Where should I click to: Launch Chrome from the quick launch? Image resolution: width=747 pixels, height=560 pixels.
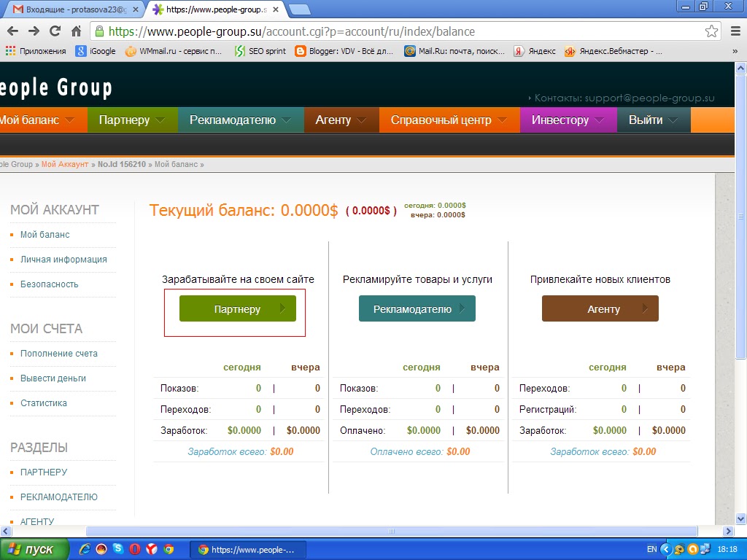tap(169, 549)
